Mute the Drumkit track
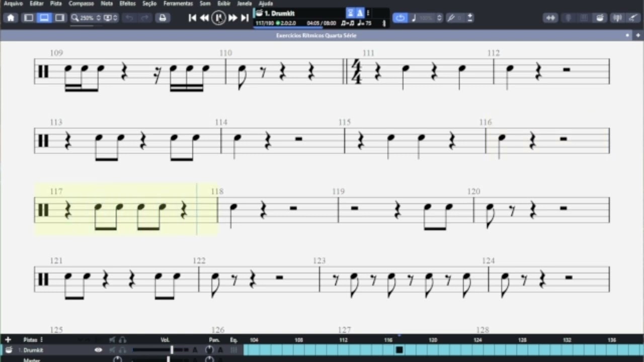Screen dimensions: 644x362 coord(112,350)
